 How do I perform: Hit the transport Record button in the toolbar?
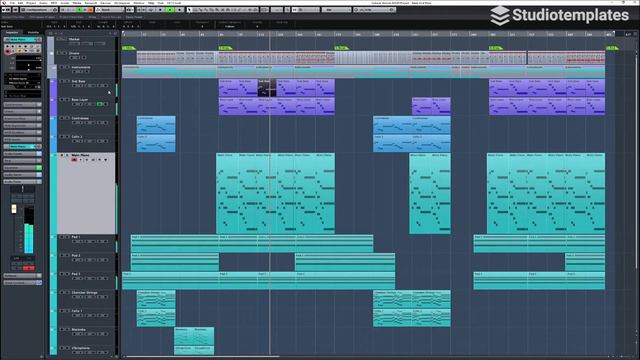point(179,9)
